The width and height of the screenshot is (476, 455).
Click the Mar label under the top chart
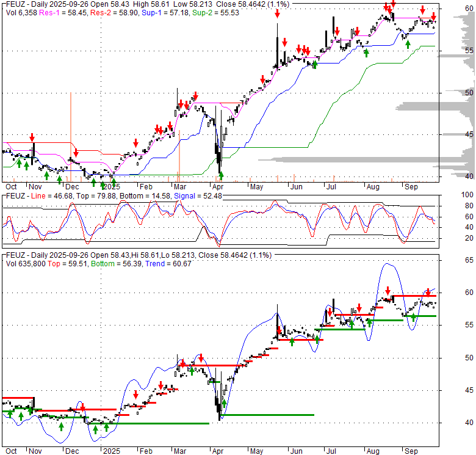coord(180,187)
